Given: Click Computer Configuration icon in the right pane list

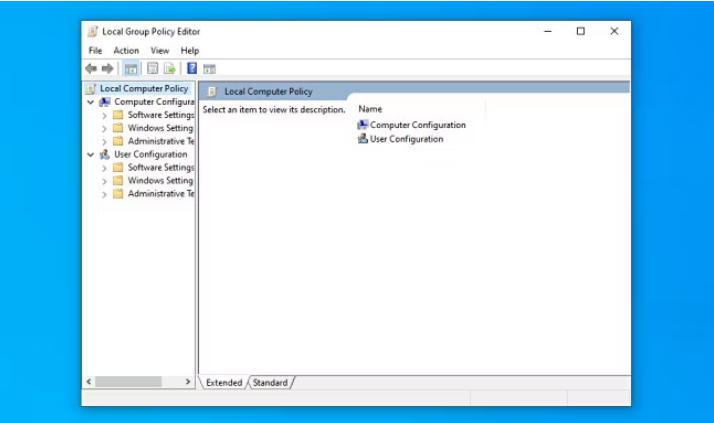Looking at the screenshot, I should (x=362, y=125).
